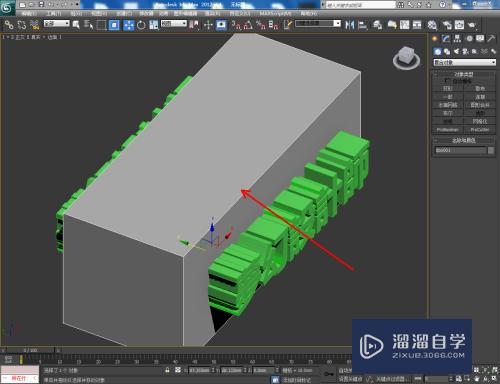Click the time slider frame handle
The width and height of the screenshot is (500, 384).
pos(31,350)
